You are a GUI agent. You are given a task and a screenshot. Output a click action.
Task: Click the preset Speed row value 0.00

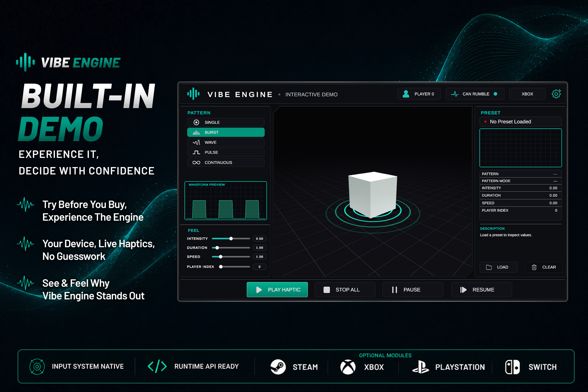tap(553, 203)
